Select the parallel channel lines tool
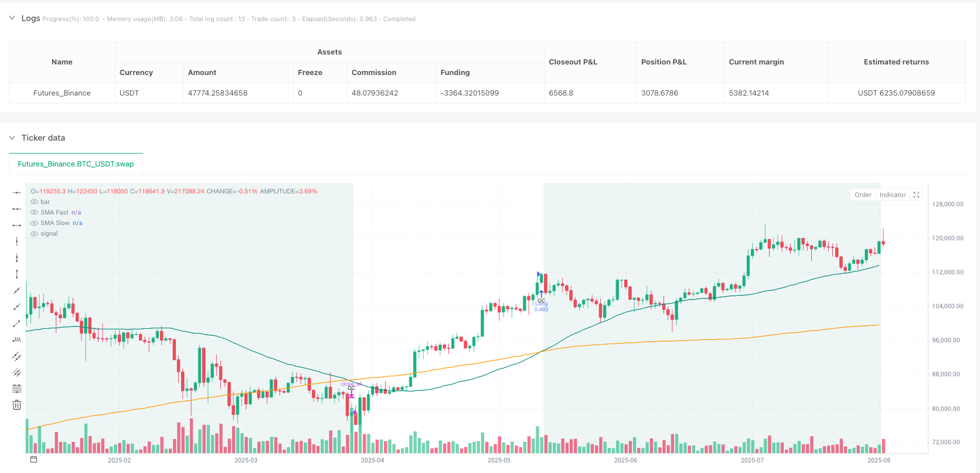980x473 pixels. coord(17,356)
